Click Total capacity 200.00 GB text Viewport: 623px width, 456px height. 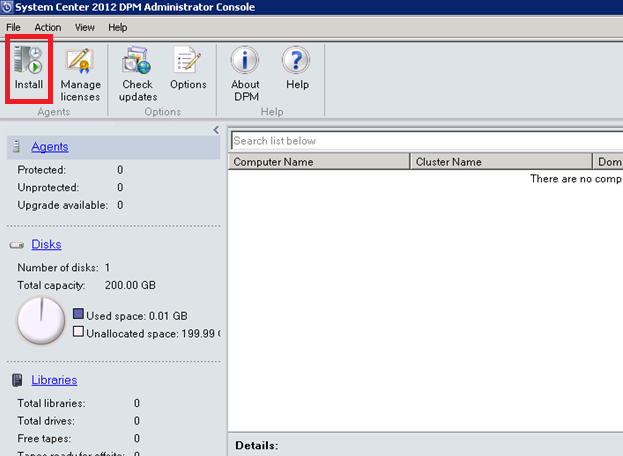tap(87, 285)
